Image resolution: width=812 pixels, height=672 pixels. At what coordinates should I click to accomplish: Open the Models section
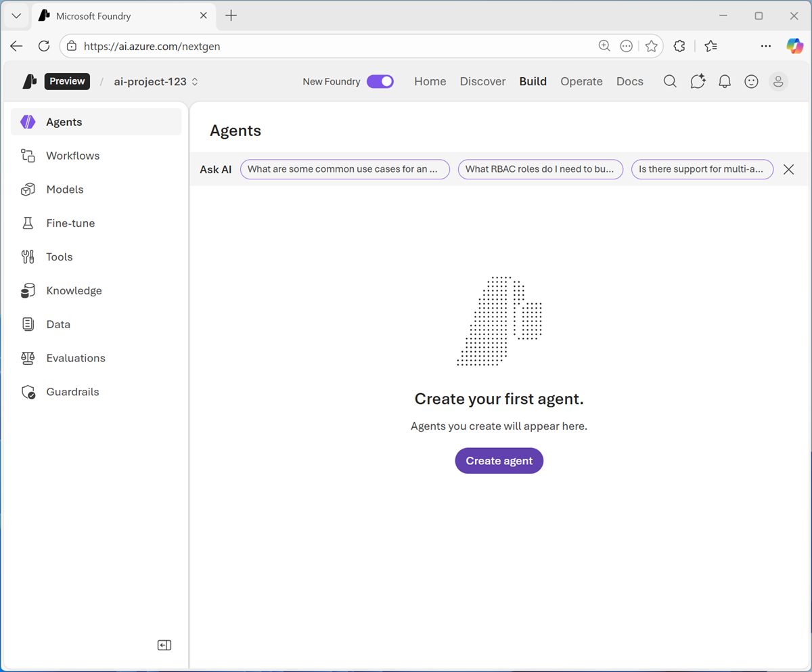click(x=64, y=189)
